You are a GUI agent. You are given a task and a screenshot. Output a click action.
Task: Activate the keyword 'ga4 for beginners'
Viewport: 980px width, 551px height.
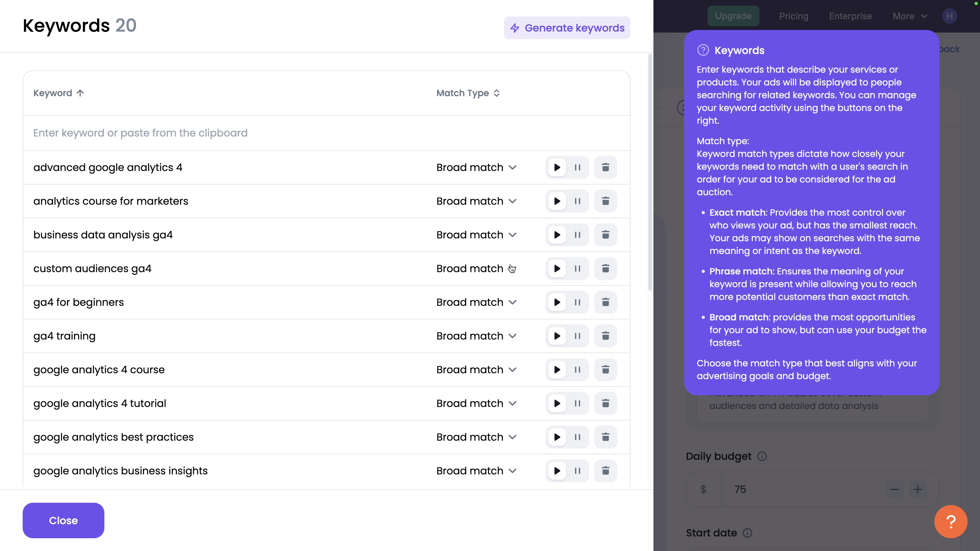point(557,302)
